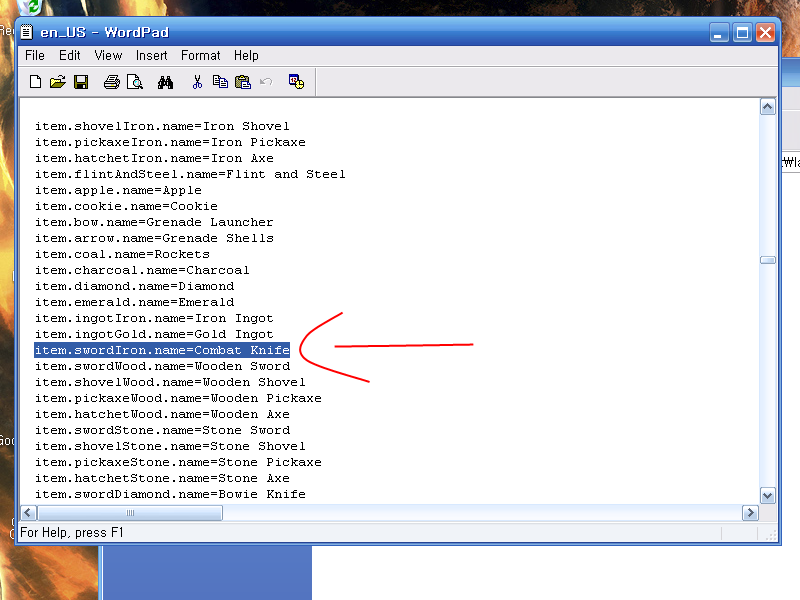The image size is (800, 600).
Task: Copy selection using the Copy icon
Action: click(x=219, y=82)
